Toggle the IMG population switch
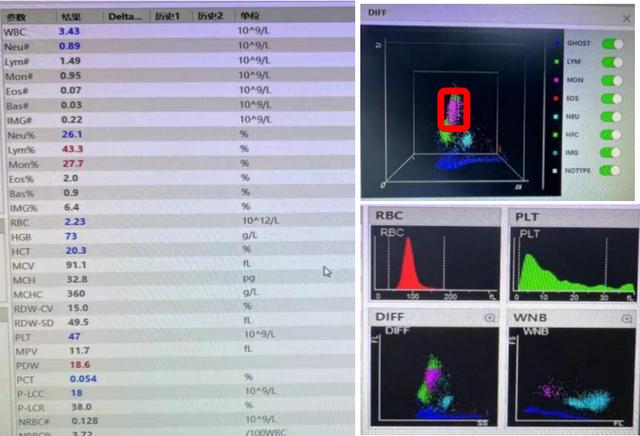 click(611, 153)
